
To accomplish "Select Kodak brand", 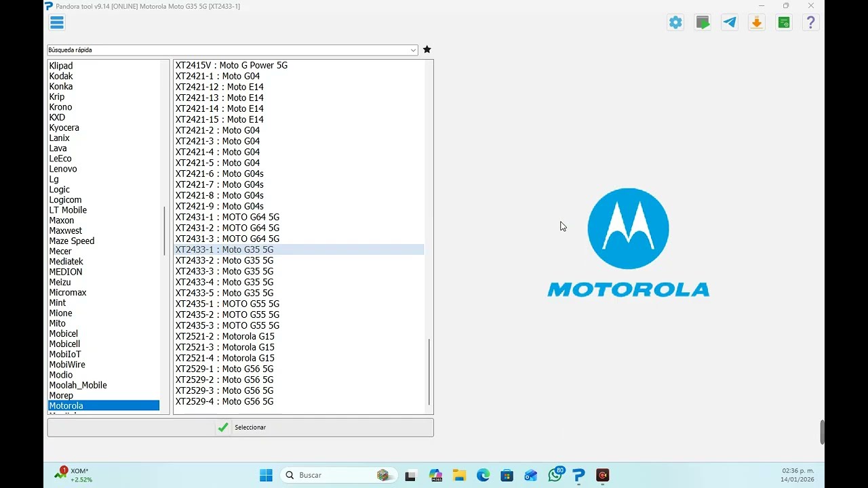I will click(x=61, y=76).
